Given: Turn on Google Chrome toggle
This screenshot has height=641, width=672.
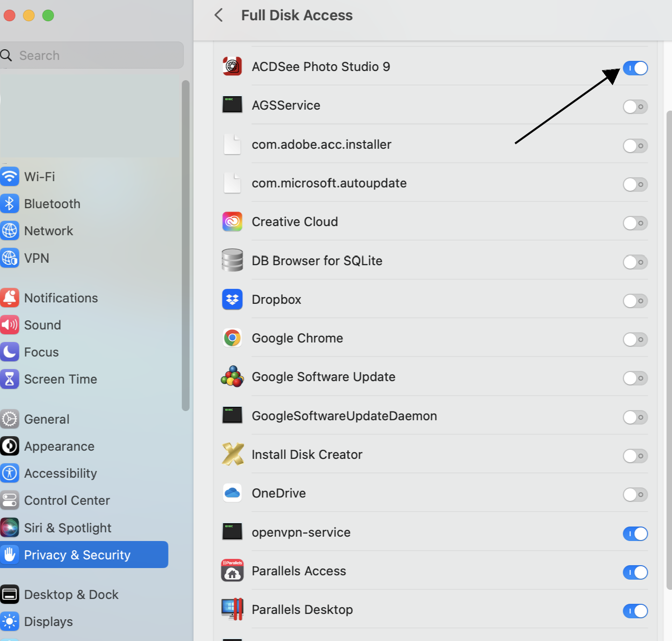Looking at the screenshot, I should tap(635, 339).
